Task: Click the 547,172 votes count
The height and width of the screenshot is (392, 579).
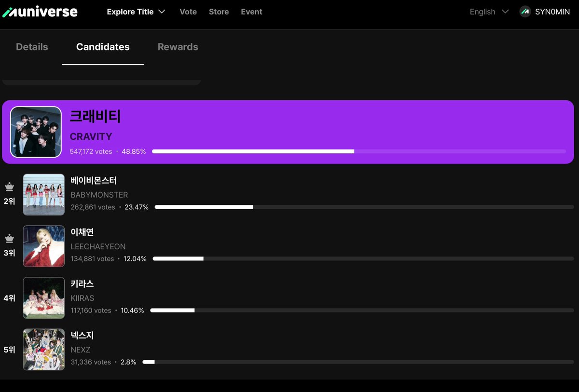Action: (91, 151)
